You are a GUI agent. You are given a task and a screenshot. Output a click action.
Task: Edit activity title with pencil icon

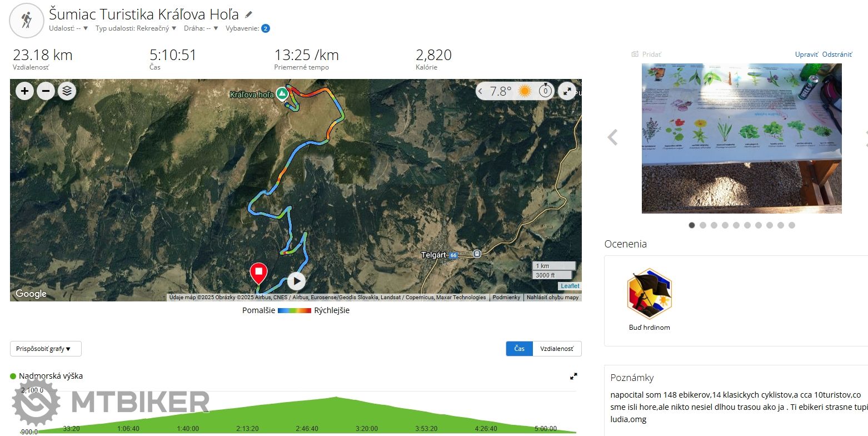point(248,14)
